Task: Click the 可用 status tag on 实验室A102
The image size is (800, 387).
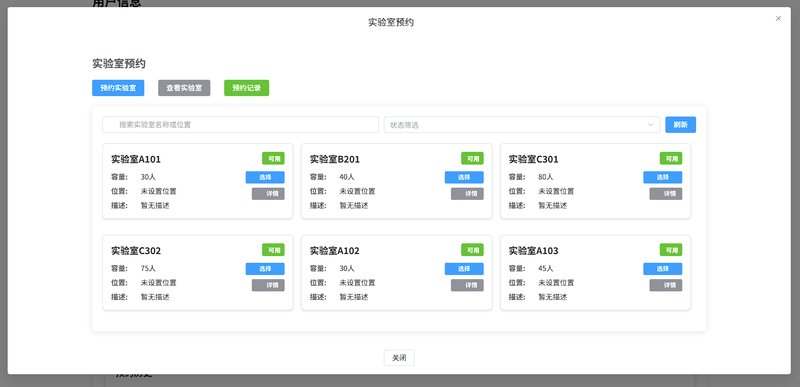Action: [472, 250]
